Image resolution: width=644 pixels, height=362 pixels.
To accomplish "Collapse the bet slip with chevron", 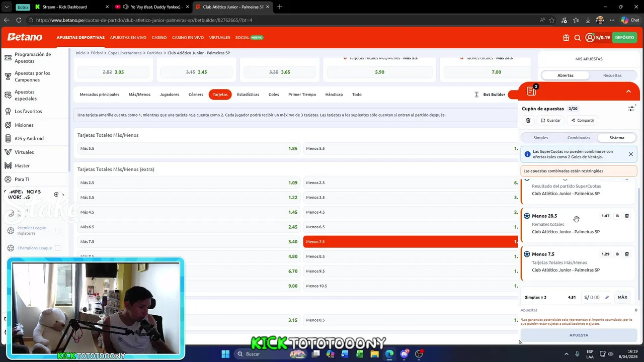I will [x=628, y=91].
